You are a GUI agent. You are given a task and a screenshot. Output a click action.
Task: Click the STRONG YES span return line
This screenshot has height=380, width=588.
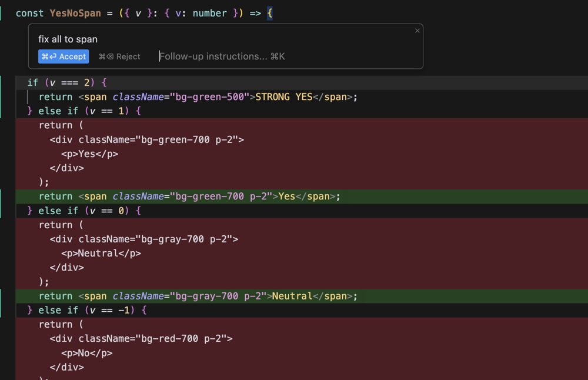(x=198, y=97)
